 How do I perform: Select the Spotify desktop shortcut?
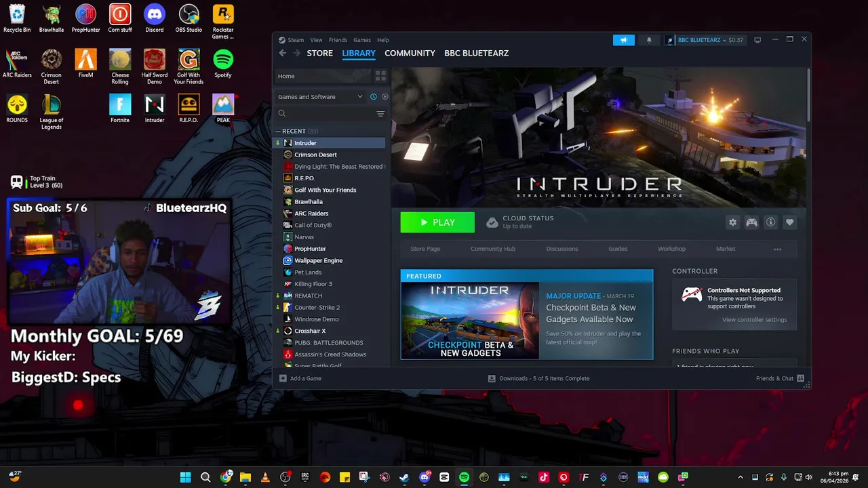click(223, 64)
